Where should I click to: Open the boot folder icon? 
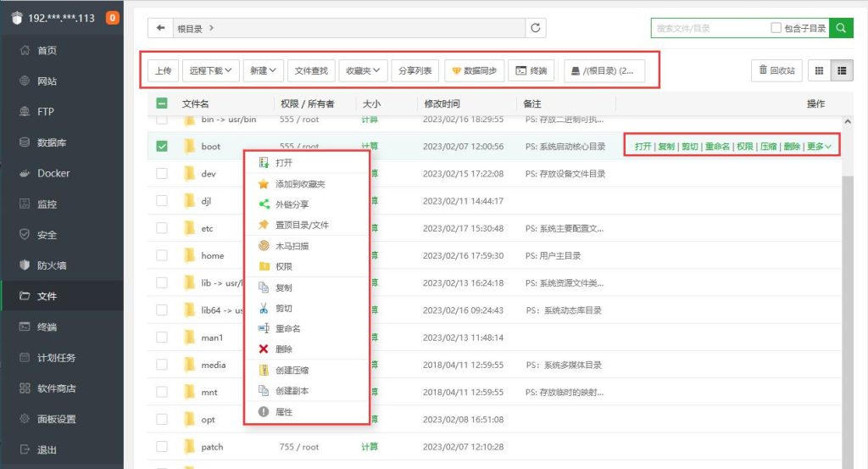[189, 146]
